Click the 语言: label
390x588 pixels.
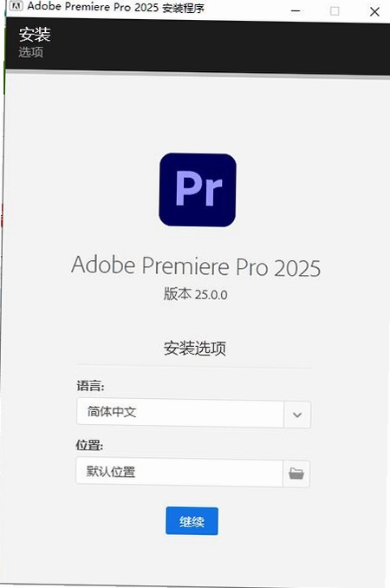pyautogui.click(x=91, y=386)
